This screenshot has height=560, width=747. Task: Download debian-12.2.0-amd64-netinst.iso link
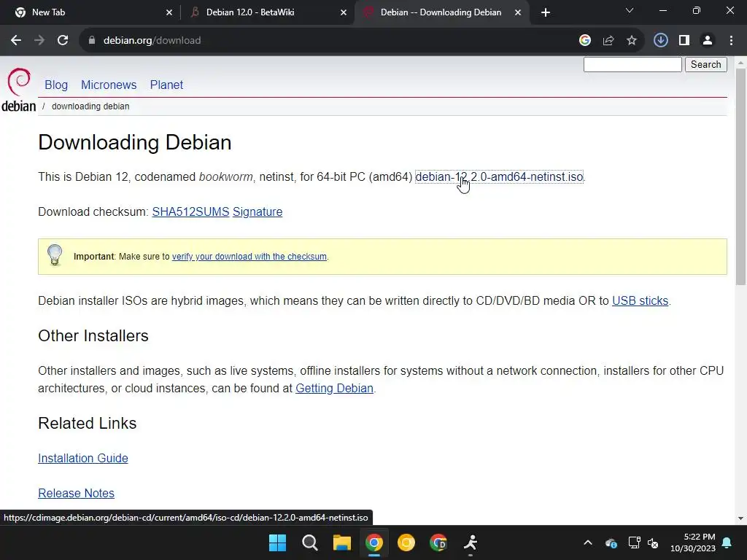499,176
